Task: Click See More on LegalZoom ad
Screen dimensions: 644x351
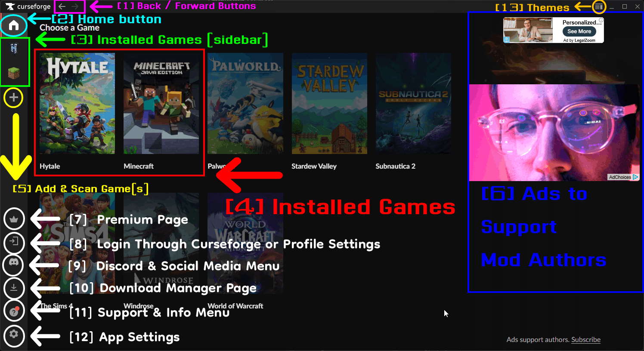Action: (x=579, y=31)
